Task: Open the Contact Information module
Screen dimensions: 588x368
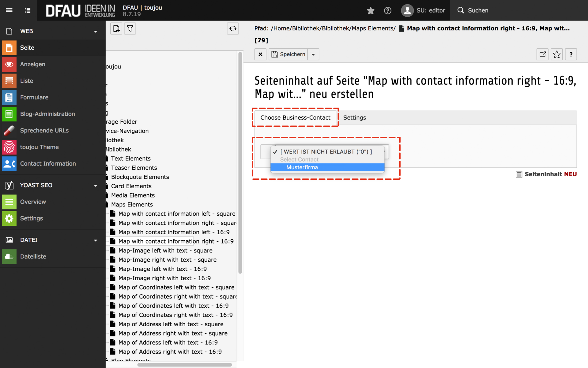Action: (48, 164)
